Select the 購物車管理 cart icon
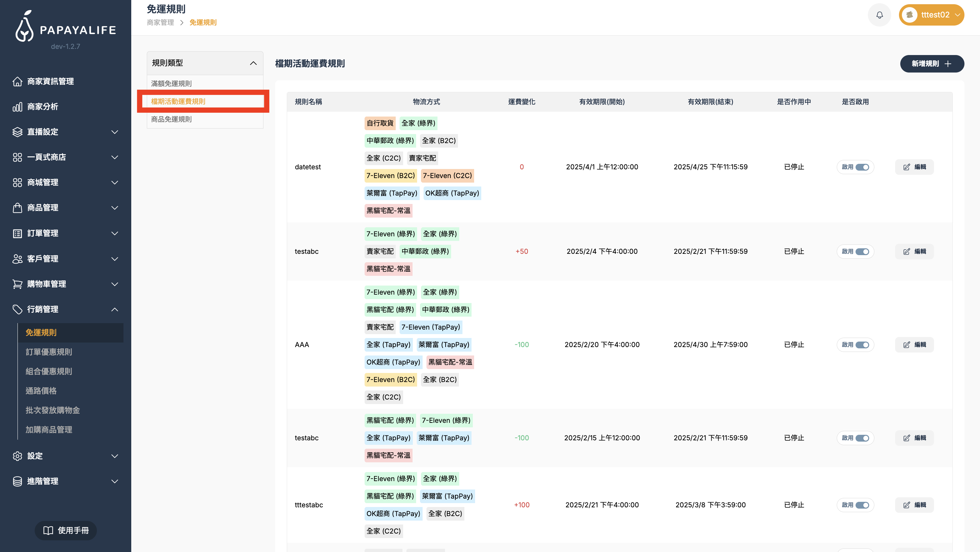Screen dimensions: 980x552 17,284
